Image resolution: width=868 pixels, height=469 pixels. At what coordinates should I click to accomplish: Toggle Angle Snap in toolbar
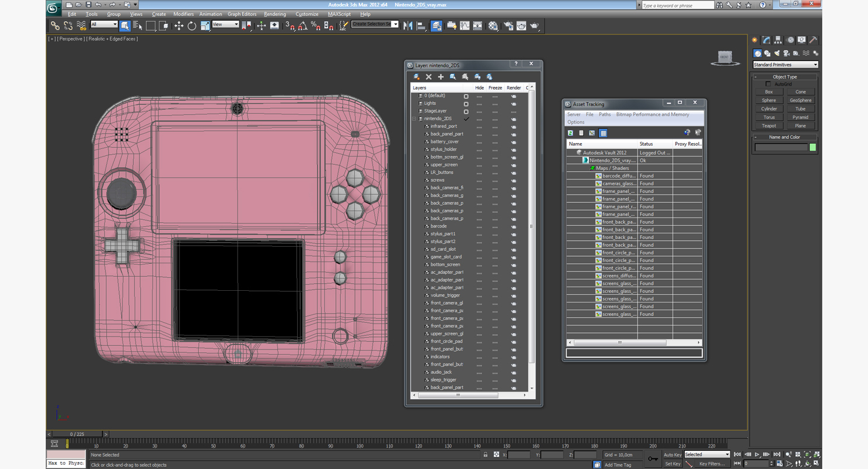303,26
